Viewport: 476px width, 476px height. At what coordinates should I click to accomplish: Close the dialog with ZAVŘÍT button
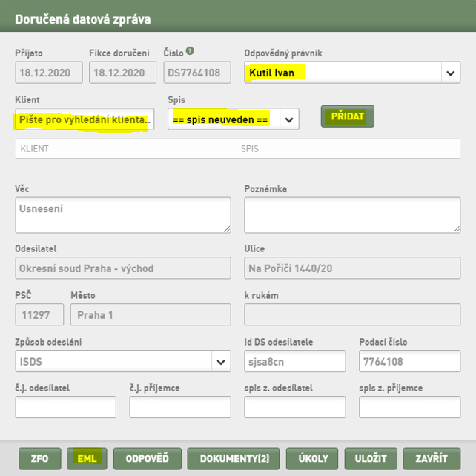pos(432,458)
